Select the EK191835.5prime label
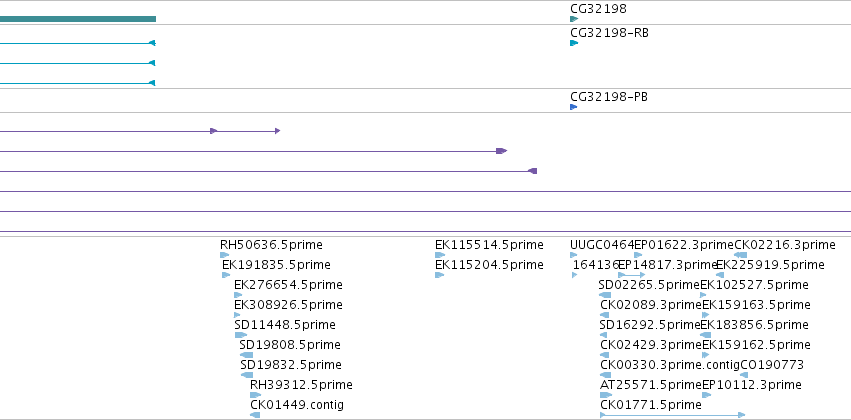Viewport: 851px width, 420px height. point(276,265)
